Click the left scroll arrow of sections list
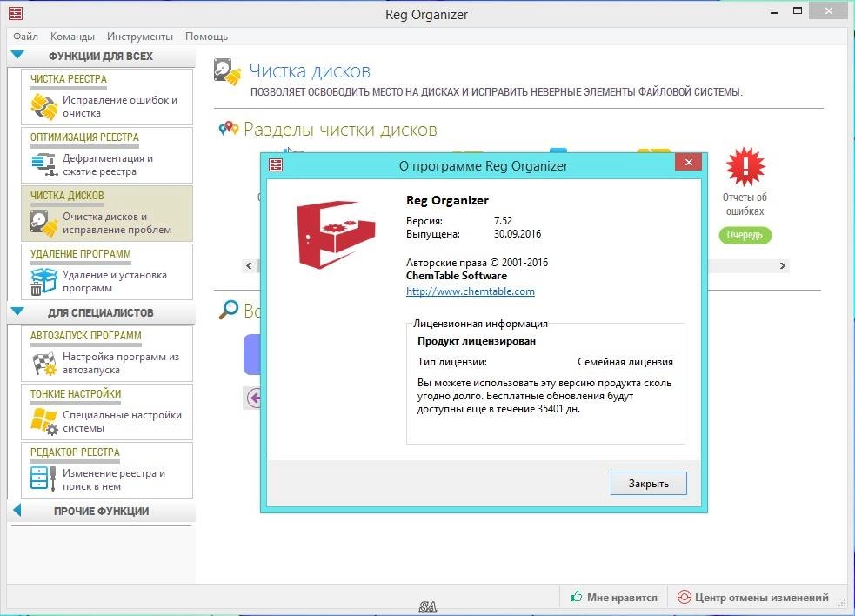This screenshot has width=855, height=616. click(x=249, y=265)
